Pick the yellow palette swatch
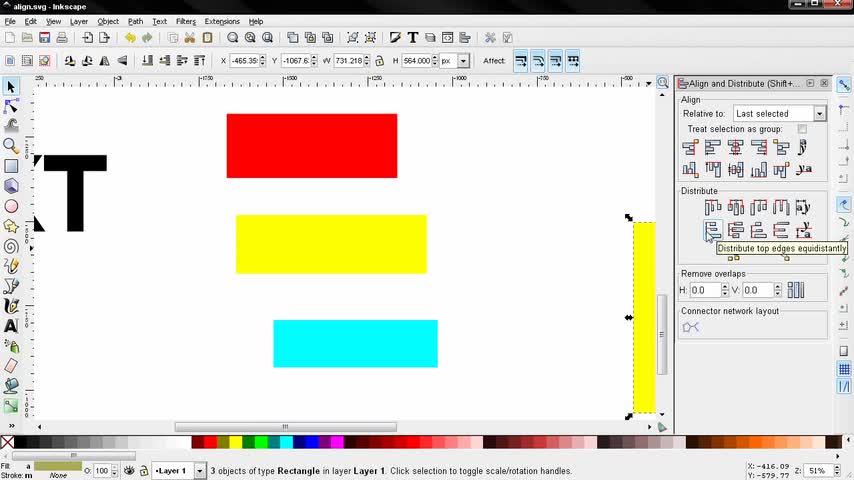This screenshot has height=480, width=854. 235,441
